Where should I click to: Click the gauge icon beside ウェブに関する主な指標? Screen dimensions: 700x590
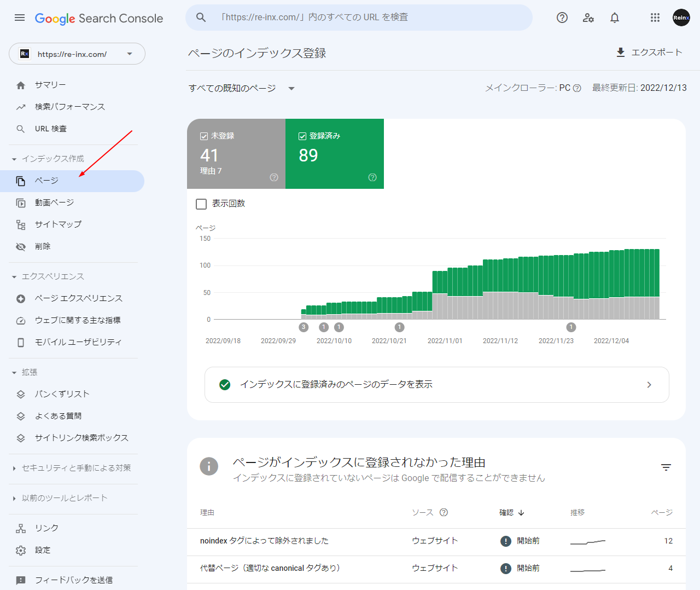(21, 321)
